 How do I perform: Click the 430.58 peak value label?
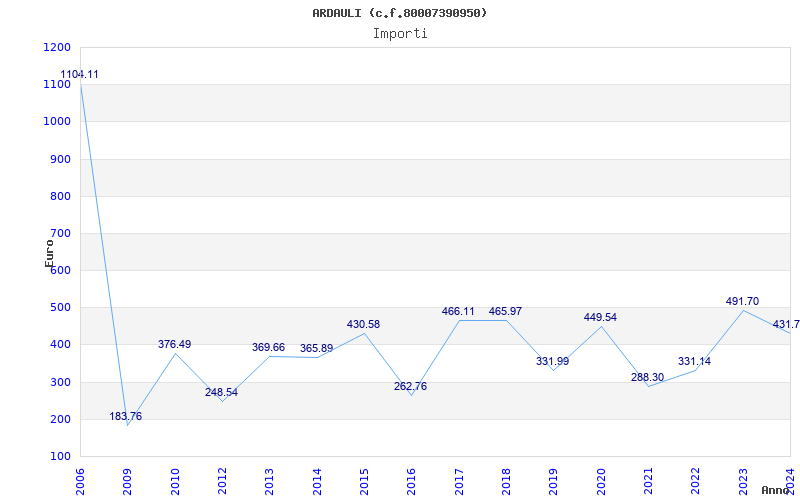[363, 324]
